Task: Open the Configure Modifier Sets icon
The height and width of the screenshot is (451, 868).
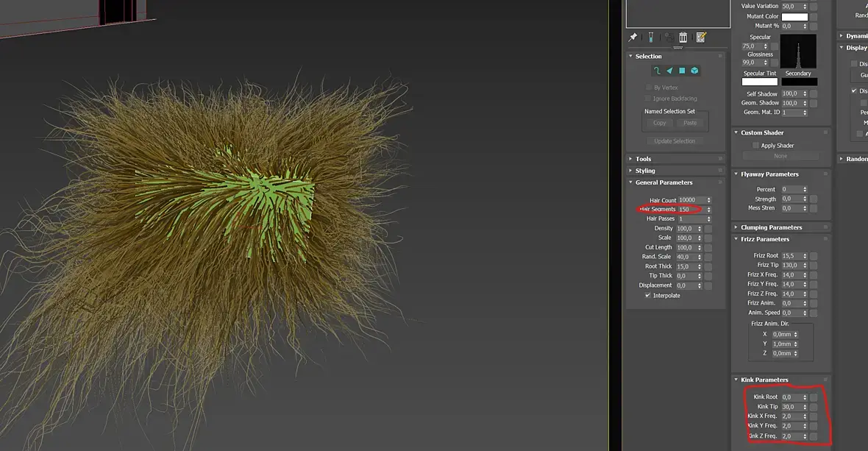Action: pyautogui.click(x=701, y=37)
